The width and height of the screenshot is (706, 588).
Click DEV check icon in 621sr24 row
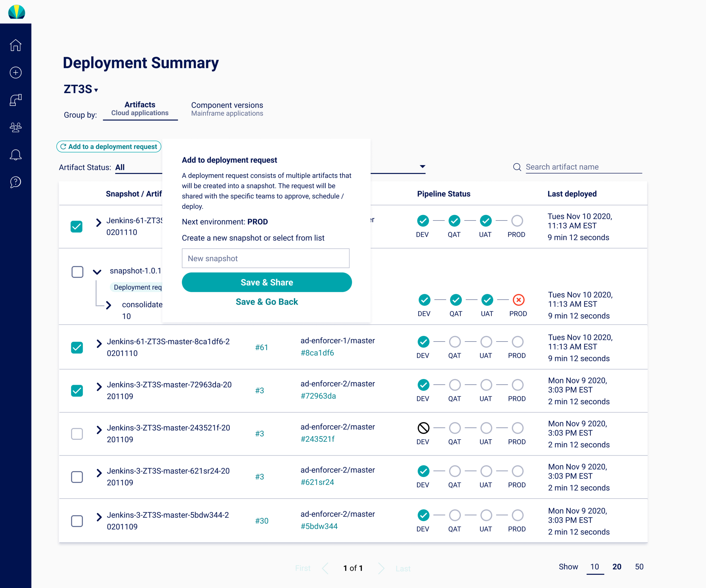click(x=423, y=471)
